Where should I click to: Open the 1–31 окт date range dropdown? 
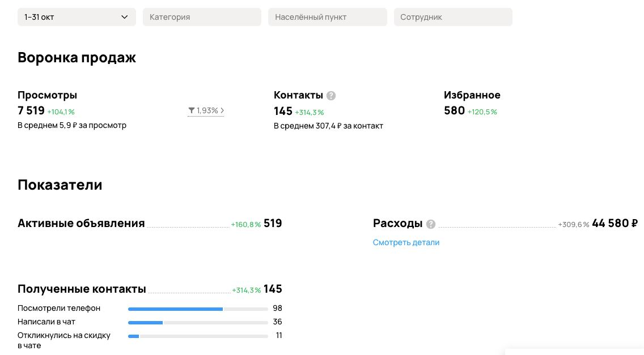pos(76,16)
